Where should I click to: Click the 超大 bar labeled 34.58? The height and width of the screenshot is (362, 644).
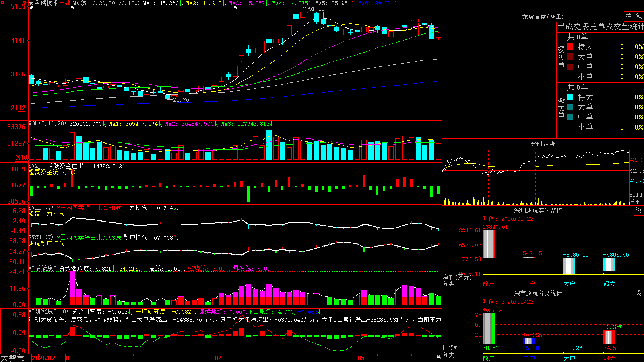(609, 337)
